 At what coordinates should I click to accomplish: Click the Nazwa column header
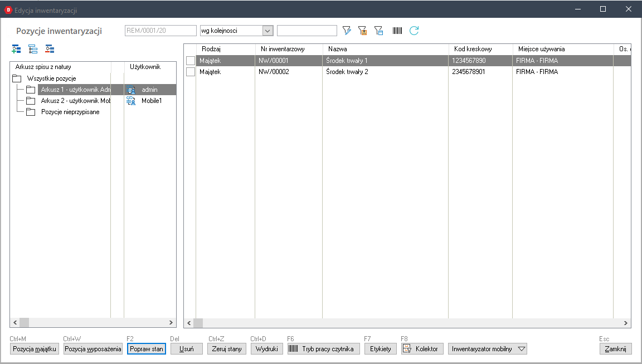(x=386, y=49)
